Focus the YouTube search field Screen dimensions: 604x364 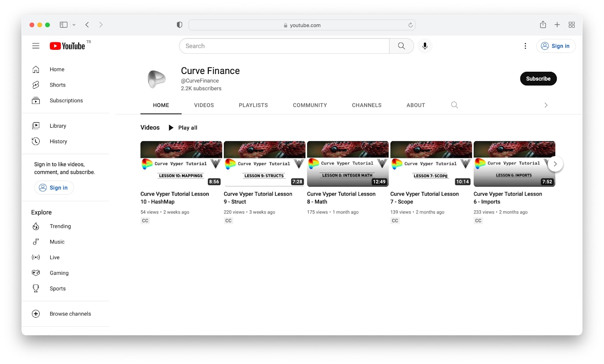pos(285,46)
